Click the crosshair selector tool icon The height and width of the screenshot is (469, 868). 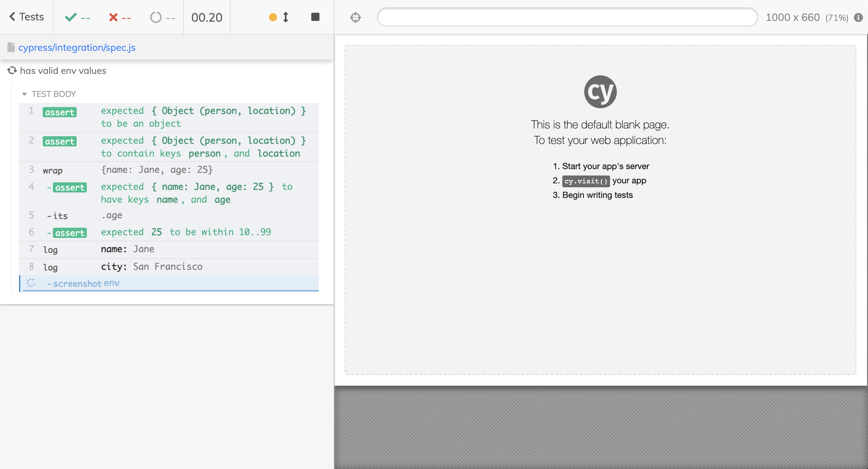coord(355,17)
